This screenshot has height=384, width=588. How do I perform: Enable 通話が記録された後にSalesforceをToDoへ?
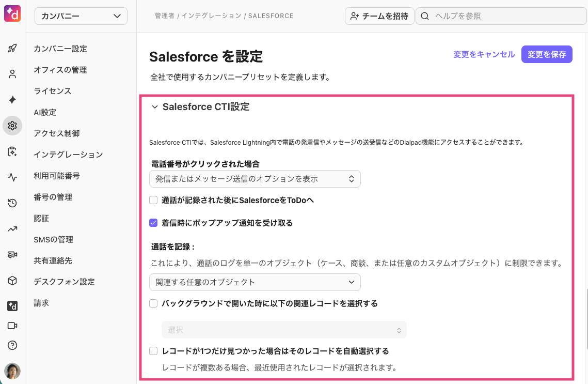(153, 200)
